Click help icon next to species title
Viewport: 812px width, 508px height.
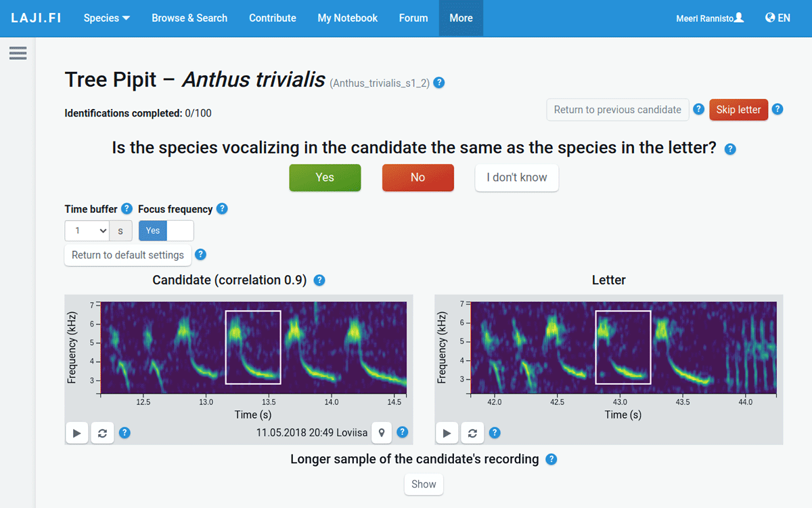(439, 83)
